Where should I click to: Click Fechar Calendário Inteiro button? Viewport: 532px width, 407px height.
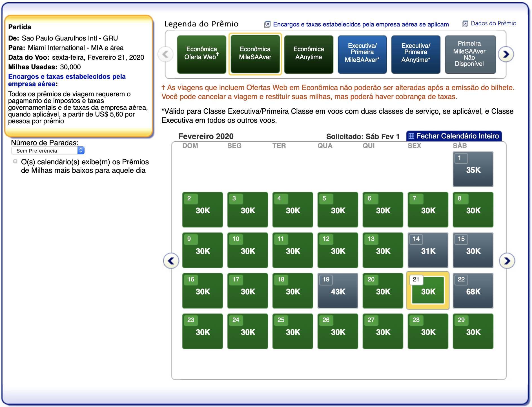tap(454, 136)
